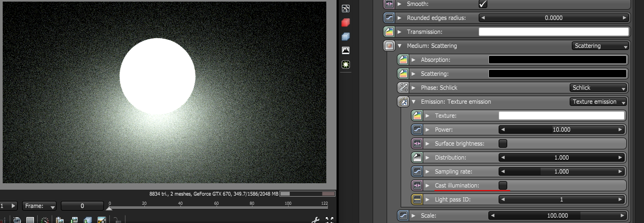The height and width of the screenshot is (223, 644).
Task: Collapse the Medium: Scattering section
Action: [x=400, y=46]
